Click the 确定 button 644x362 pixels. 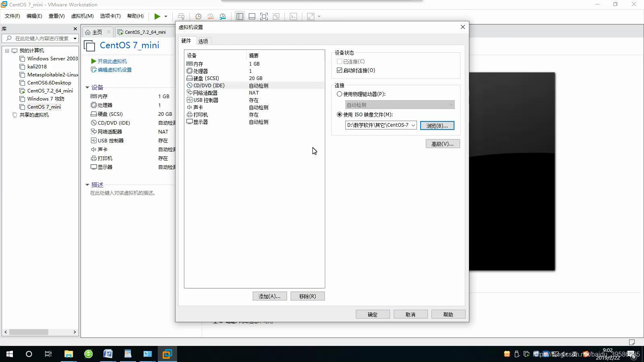click(x=373, y=314)
